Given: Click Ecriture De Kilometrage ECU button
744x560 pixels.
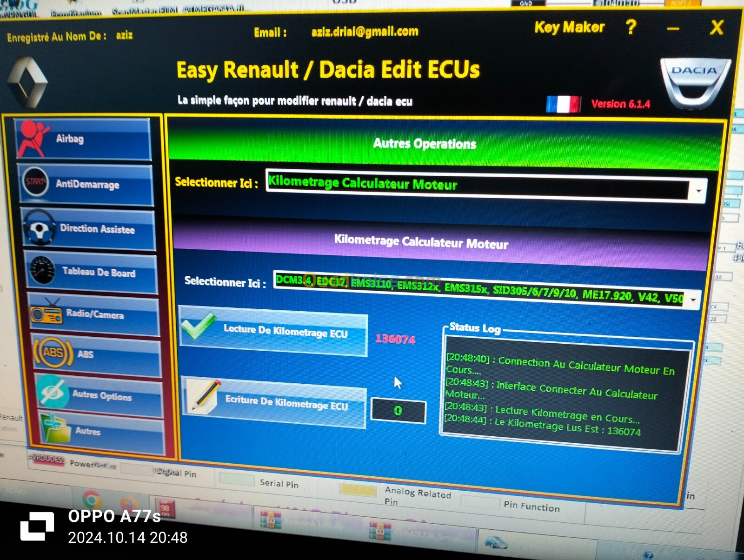Looking at the screenshot, I should (274, 402).
